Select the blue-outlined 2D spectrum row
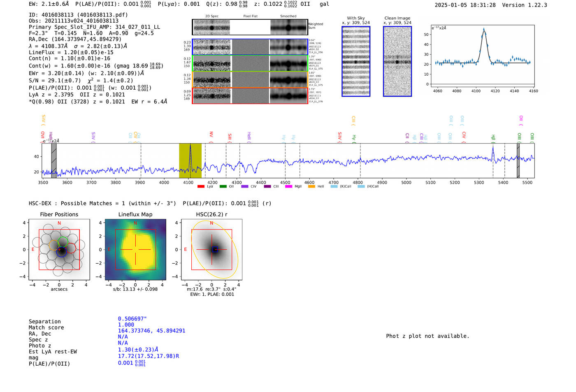 pyautogui.click(x=250, y=47)
